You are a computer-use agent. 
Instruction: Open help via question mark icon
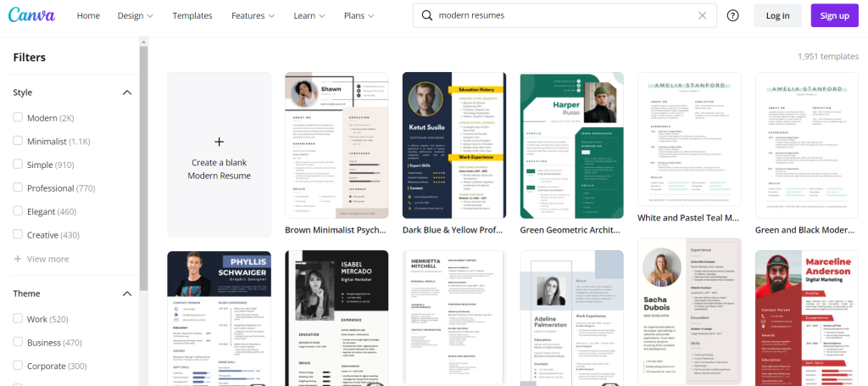tap(733, 15)
